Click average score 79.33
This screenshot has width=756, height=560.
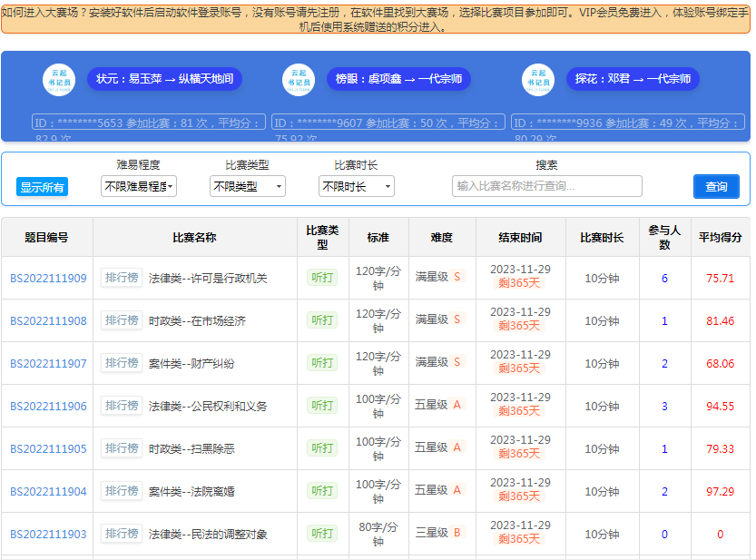point(721,449)
